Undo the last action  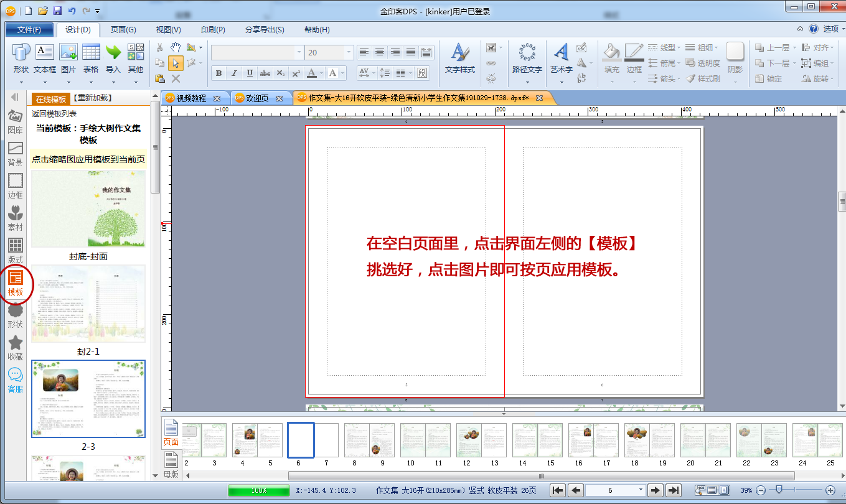click(72, 11)
